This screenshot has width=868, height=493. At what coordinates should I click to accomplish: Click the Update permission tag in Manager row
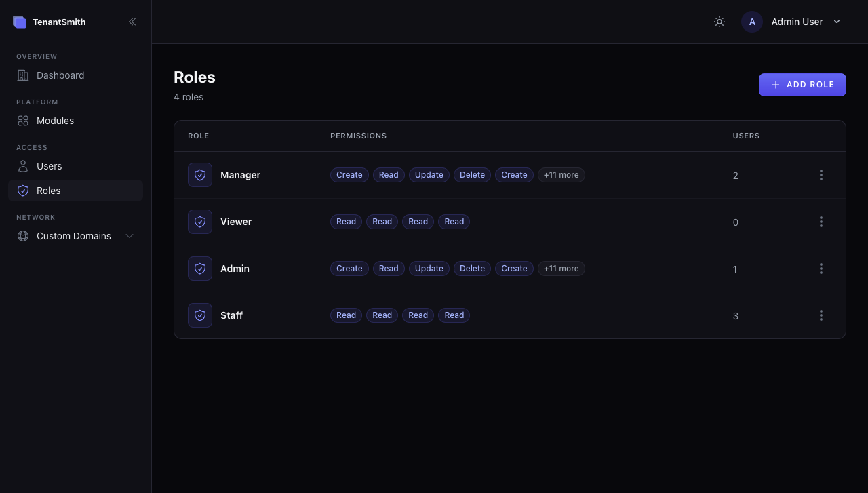click(x=429, y=175)
